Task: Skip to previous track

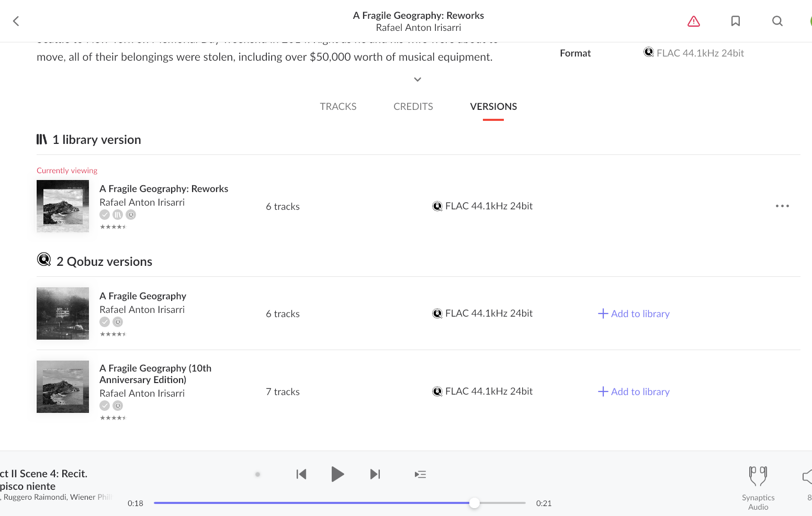Action: pos(301,474)
